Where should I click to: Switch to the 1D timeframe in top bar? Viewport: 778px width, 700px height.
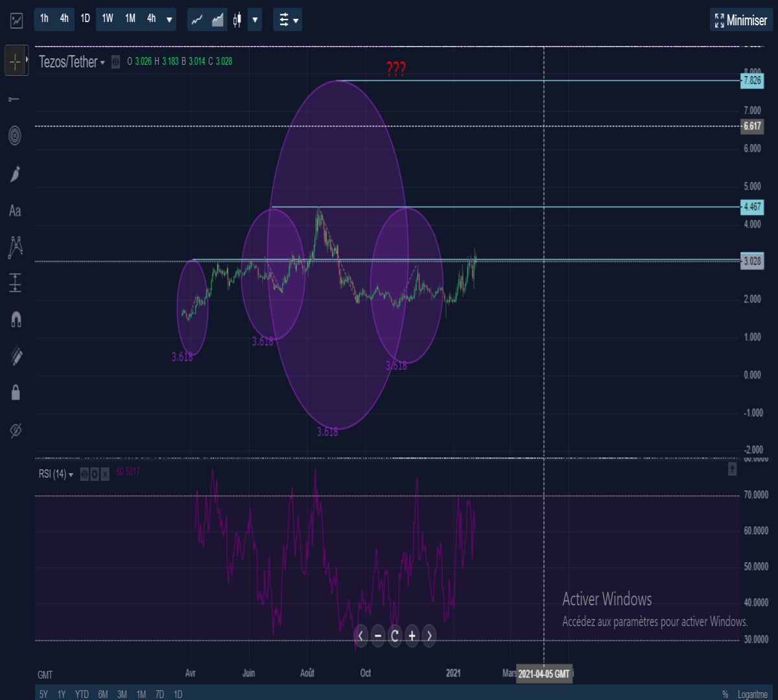86,19
